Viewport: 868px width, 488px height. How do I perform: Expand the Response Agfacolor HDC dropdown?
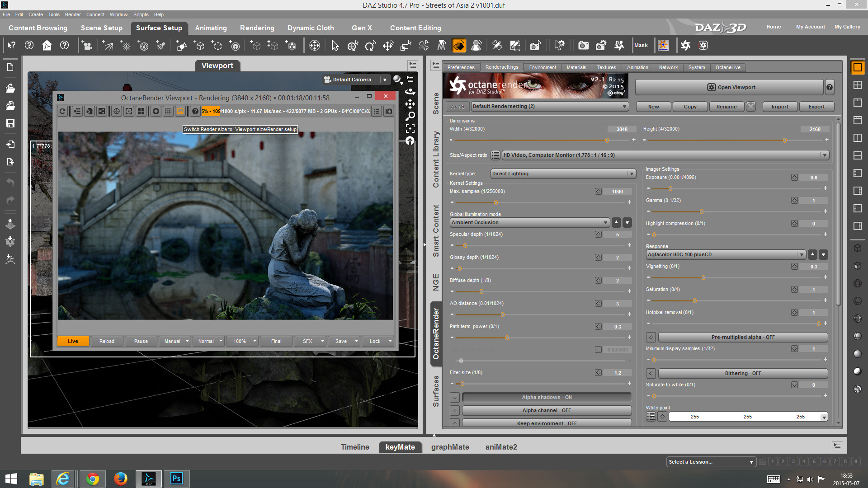tap(726, 254)
